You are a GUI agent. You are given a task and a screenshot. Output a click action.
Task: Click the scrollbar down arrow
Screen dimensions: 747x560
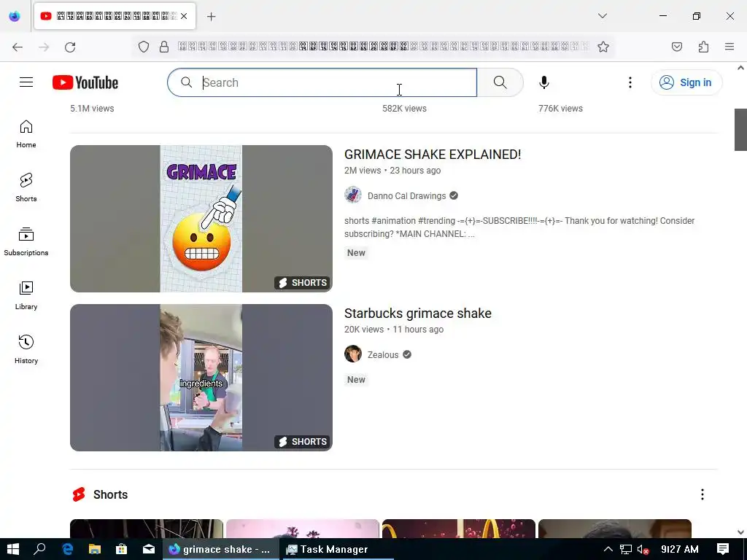(740, 532)
